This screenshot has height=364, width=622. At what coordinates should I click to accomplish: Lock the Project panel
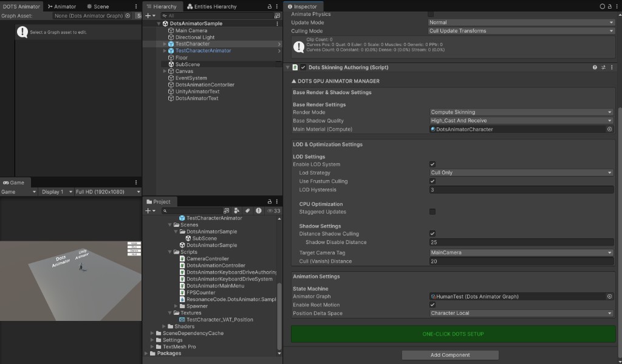click(x=270, y=201)
